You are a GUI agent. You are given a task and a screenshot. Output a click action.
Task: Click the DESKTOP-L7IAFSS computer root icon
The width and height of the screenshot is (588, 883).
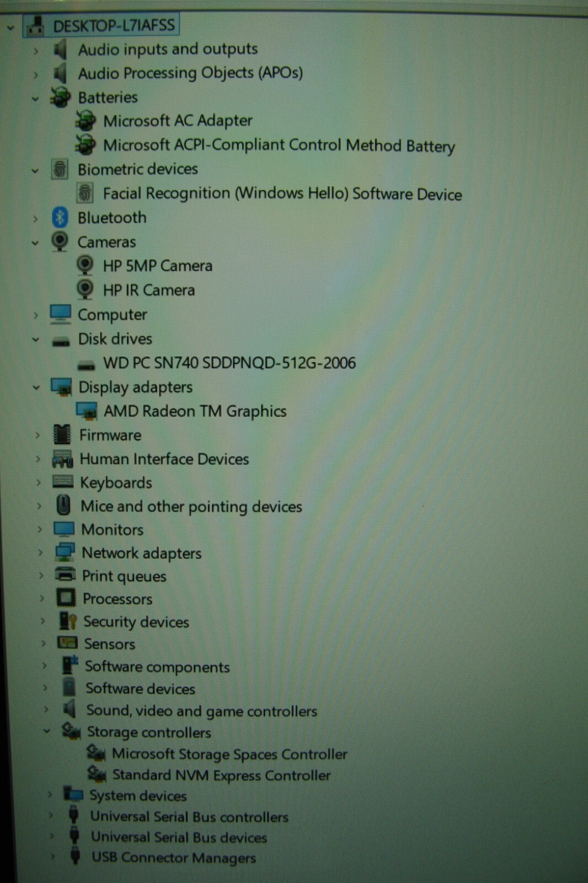35,25
